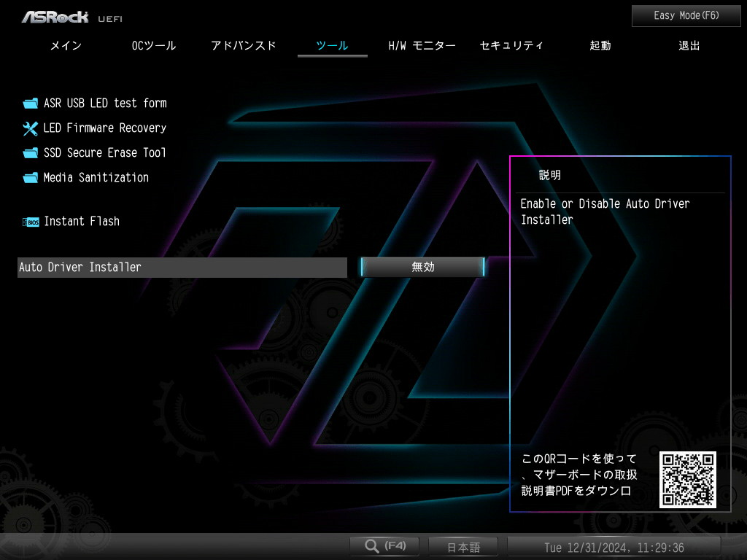Switch to the 退出 tab
747x560 pixels.
[x=689, y=46]
